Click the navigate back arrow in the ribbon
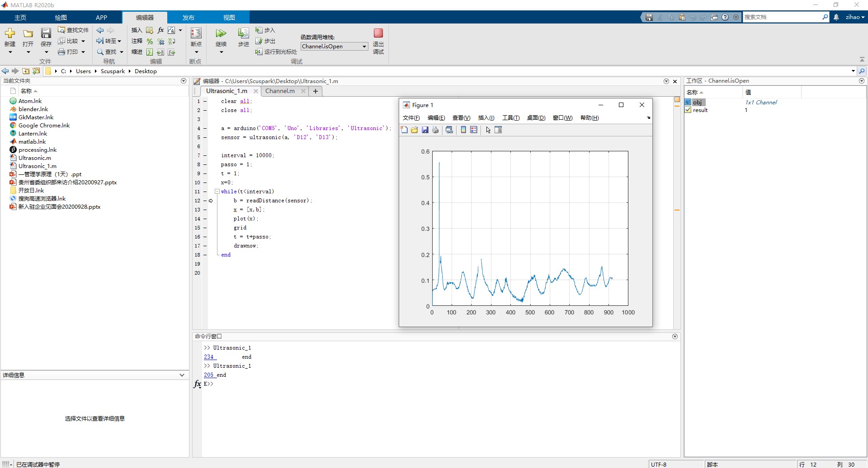868x468 pixels. coord(100,30)
